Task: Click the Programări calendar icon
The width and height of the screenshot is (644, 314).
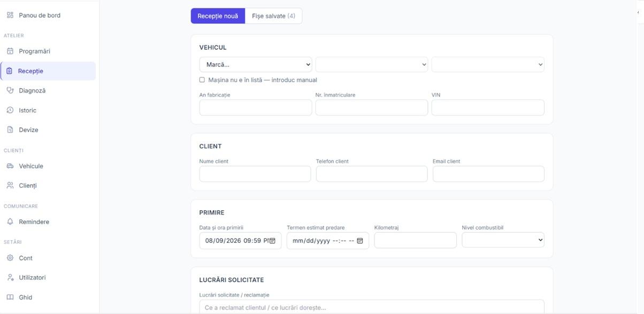Action: pos(10,51)
